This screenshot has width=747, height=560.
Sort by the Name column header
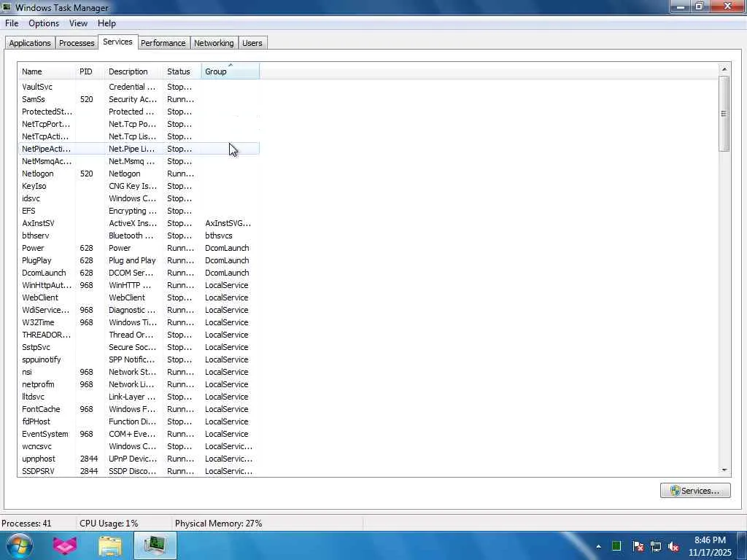click(x=47, y=71)
